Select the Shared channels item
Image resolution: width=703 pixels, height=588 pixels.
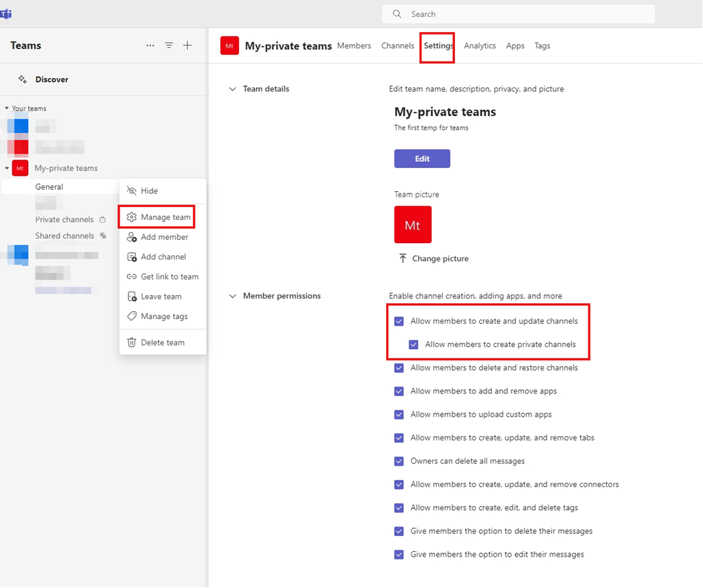[64, 236]
